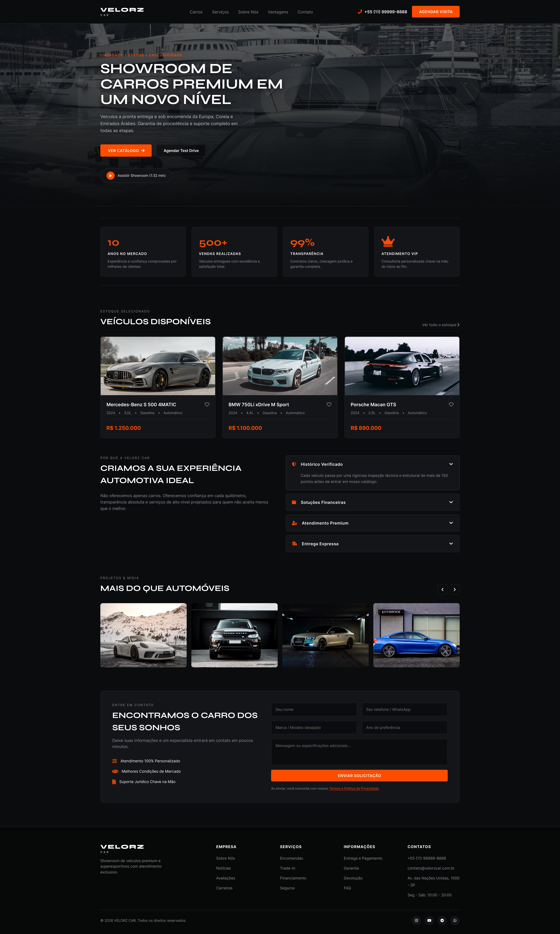Expand the Entrega Expressa accordion chevron
560x934 pixels.
[451, 544]
